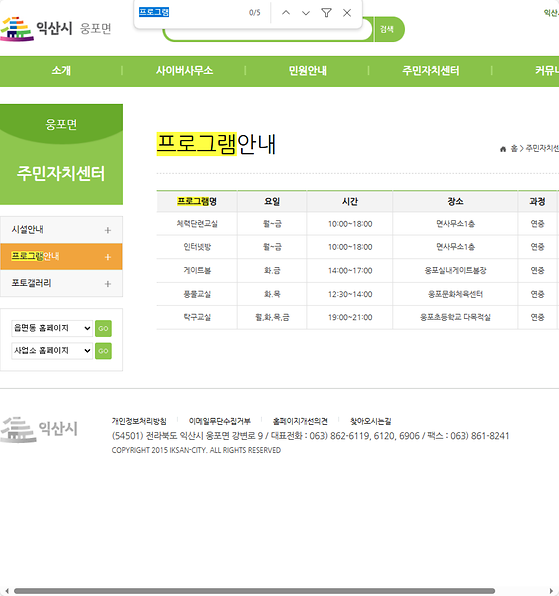Click the scrollbar right arrow

tap(551, 591)
